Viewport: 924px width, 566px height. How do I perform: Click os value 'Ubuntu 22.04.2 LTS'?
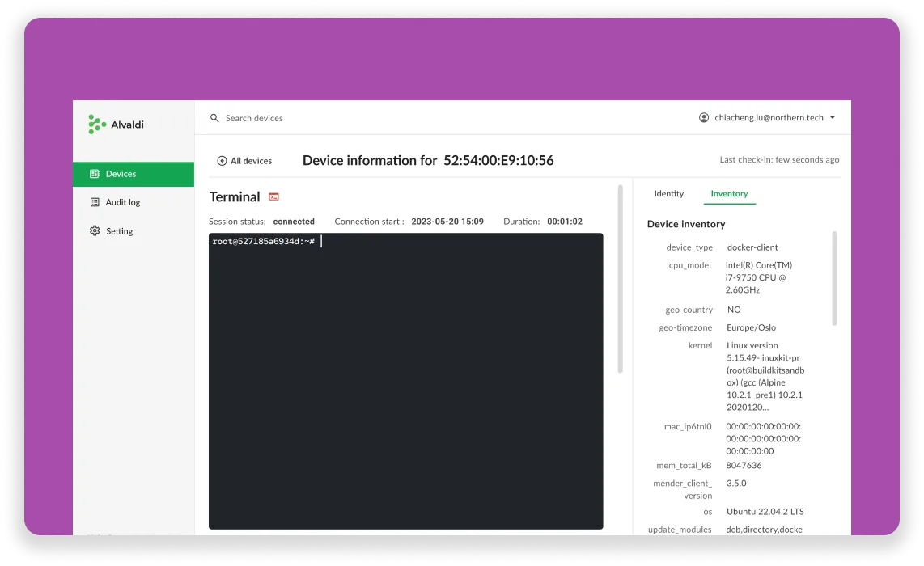coord(765,512)
